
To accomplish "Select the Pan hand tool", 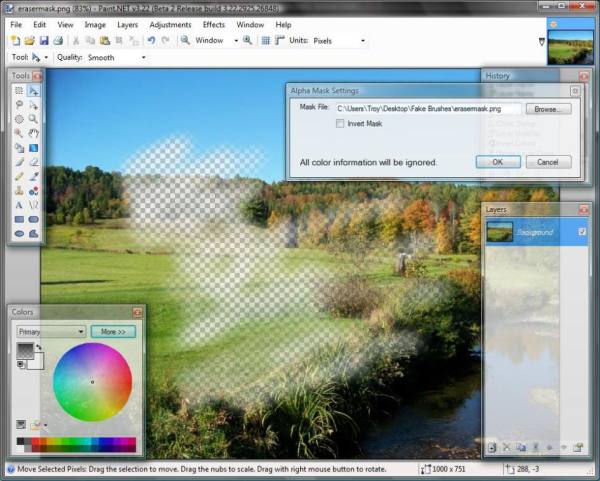I will tap(33, 132).
